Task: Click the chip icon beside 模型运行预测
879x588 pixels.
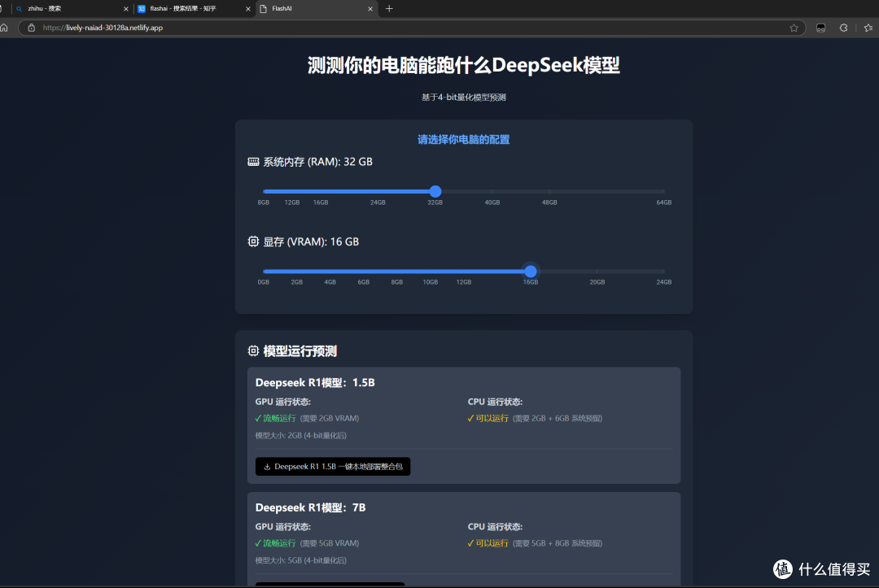Action: (253, 351)
